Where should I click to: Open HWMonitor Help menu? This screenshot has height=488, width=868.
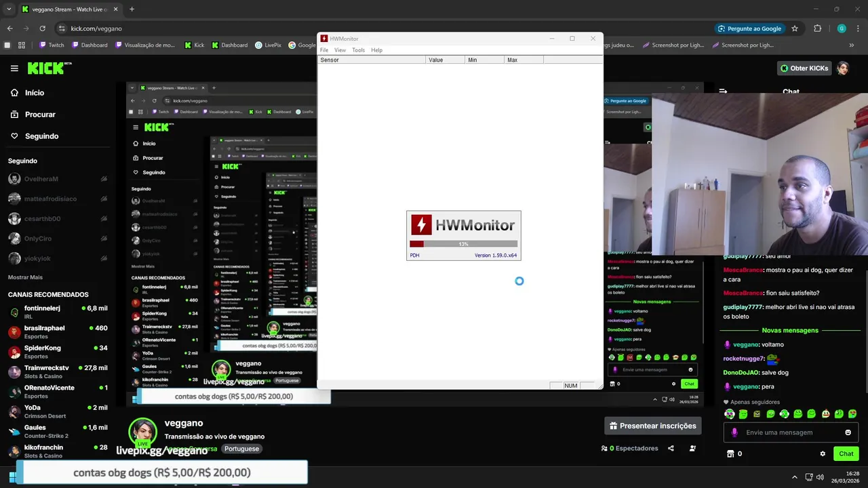tap(376, 50)
